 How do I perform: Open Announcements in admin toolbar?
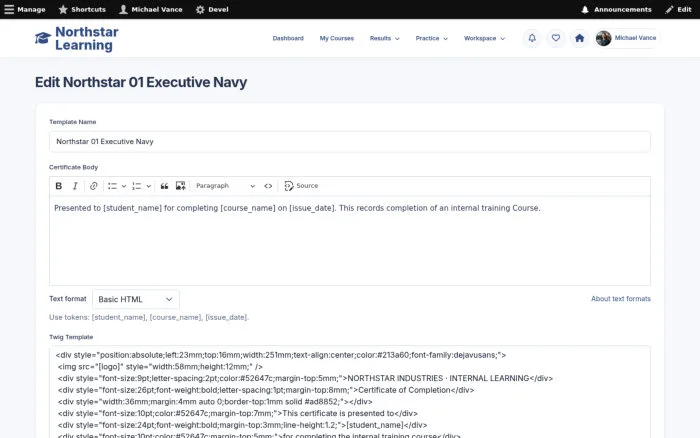coord(616,9)
